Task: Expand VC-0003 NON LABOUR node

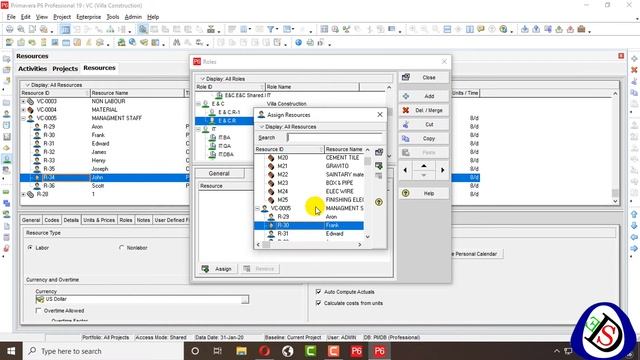Action: point(23,101)
